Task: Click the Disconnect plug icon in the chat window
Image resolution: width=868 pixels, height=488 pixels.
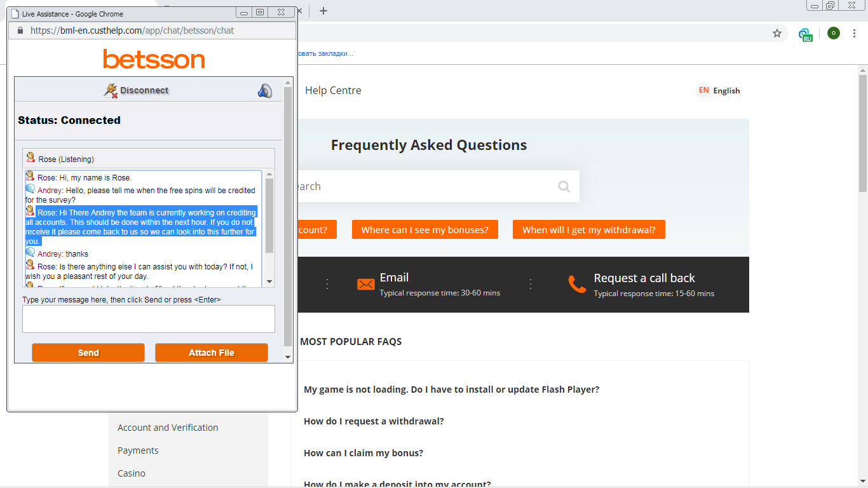Action: tap(111, 90)
